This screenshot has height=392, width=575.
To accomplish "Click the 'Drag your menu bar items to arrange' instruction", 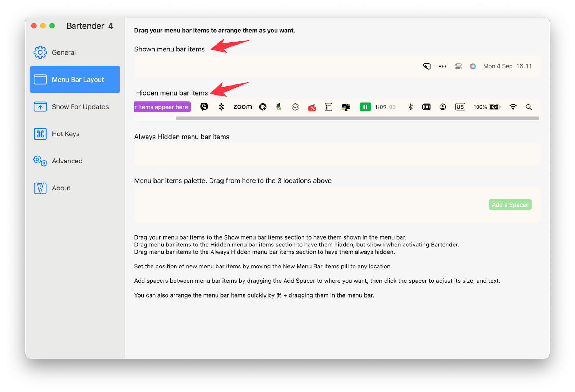I will pyautogui.click(x=215, y=31).
